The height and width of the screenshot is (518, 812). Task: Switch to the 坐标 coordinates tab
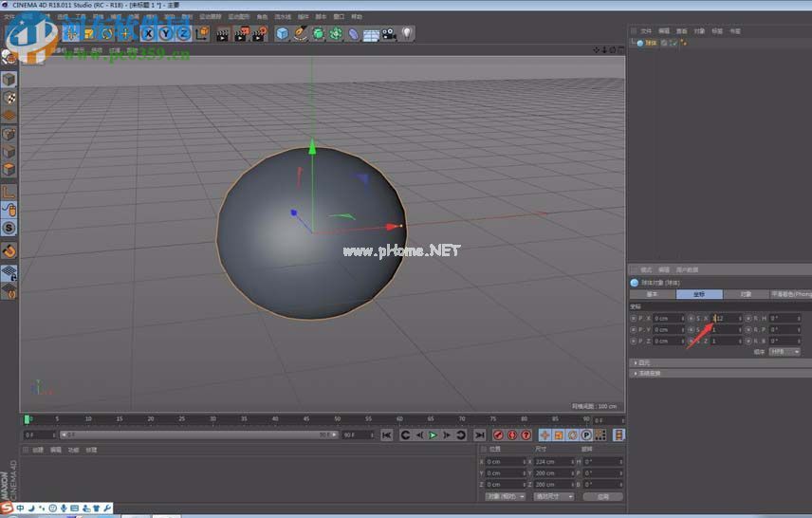tap(698, 294)
